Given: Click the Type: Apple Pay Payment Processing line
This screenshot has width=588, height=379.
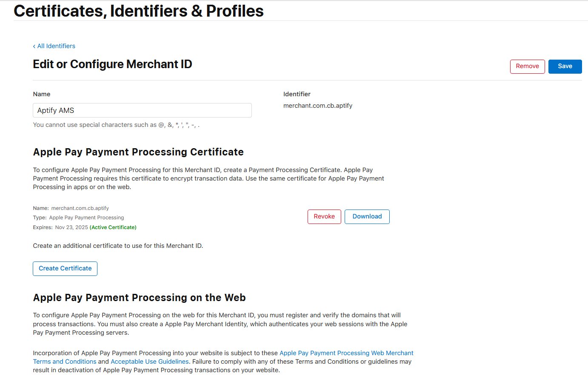Looking at the screenshot, I should [79, 218].
